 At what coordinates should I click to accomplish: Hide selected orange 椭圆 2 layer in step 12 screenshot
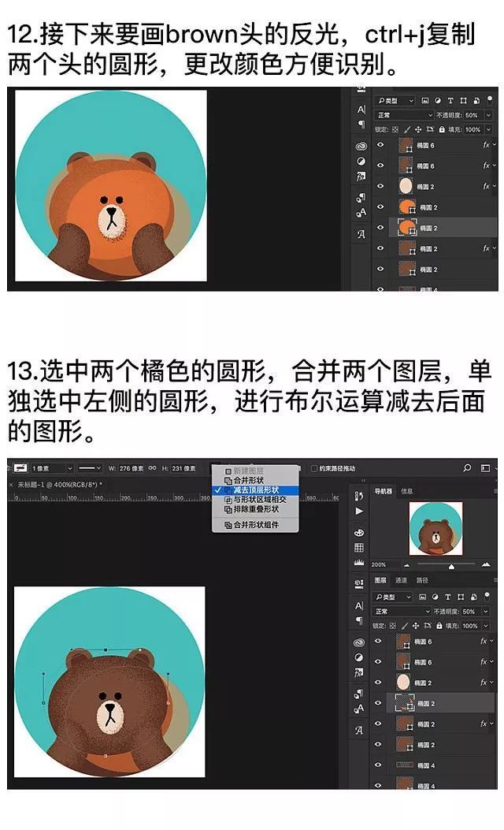click(380, 228)
